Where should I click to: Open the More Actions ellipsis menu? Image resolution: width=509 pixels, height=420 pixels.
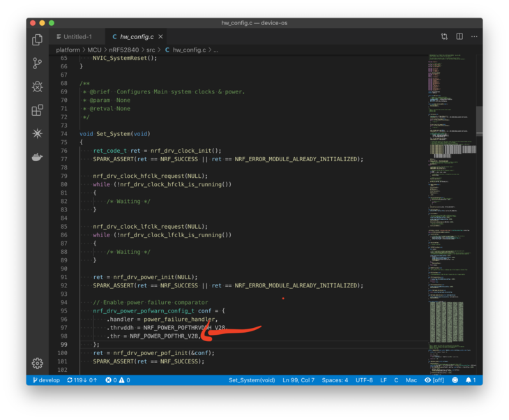pos(474,37)
